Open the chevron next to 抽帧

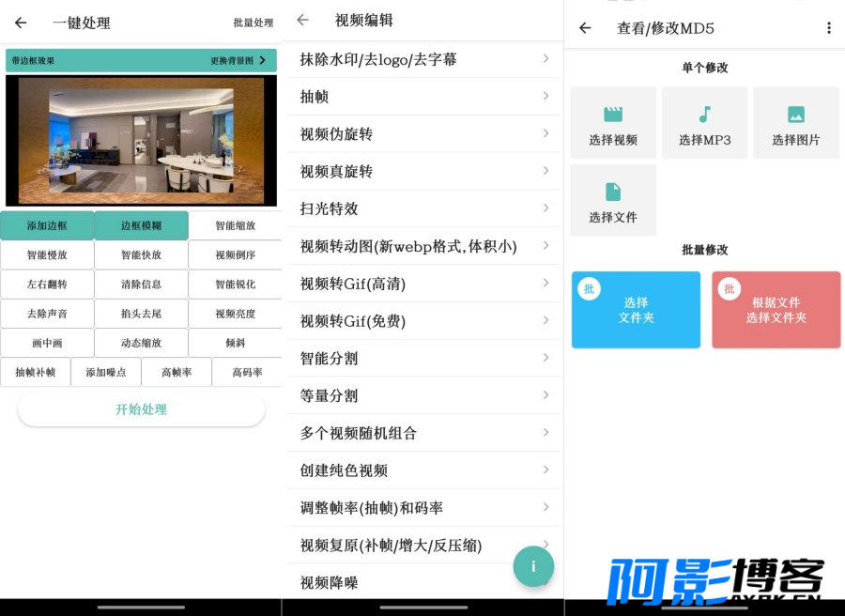(x=545, y=96)
